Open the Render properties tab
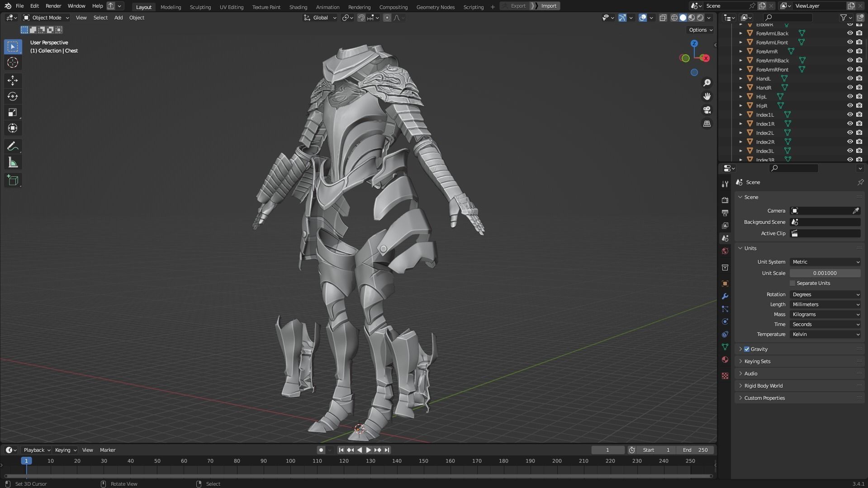Image resolution: width=868 pixels, height=488 pixels. coord(725,200)
